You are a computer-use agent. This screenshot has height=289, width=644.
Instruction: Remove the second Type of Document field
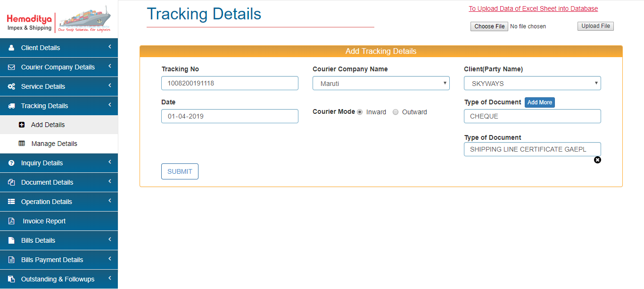[597, 160]
